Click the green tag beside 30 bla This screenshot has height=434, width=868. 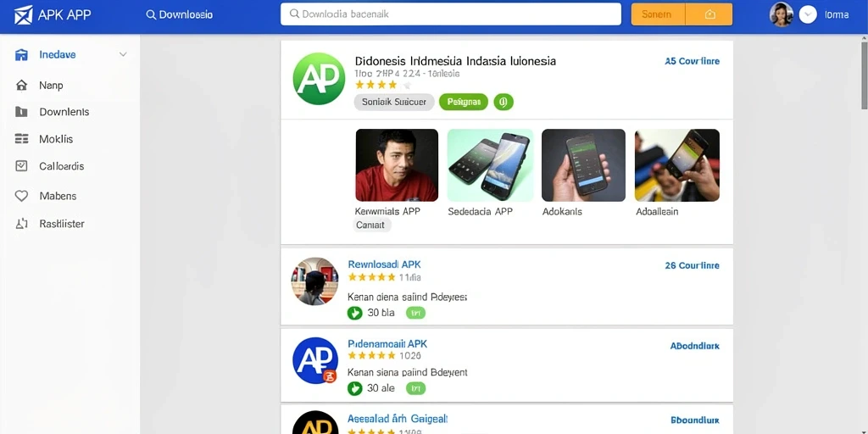pos(415,314)
